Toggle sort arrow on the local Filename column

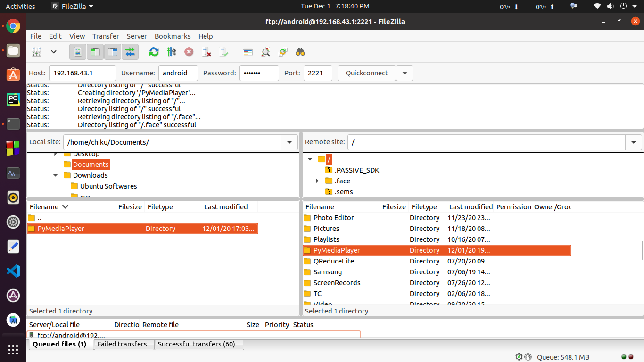[x=65, y=207]
